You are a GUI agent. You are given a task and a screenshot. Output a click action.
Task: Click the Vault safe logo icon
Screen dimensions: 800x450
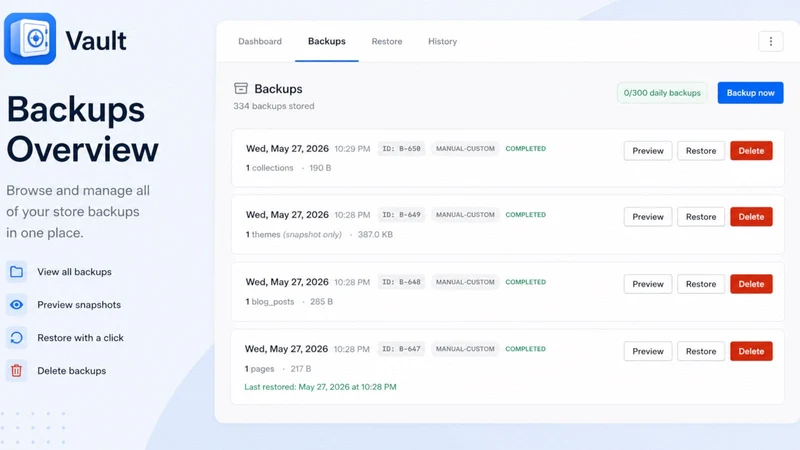(30, 39)
